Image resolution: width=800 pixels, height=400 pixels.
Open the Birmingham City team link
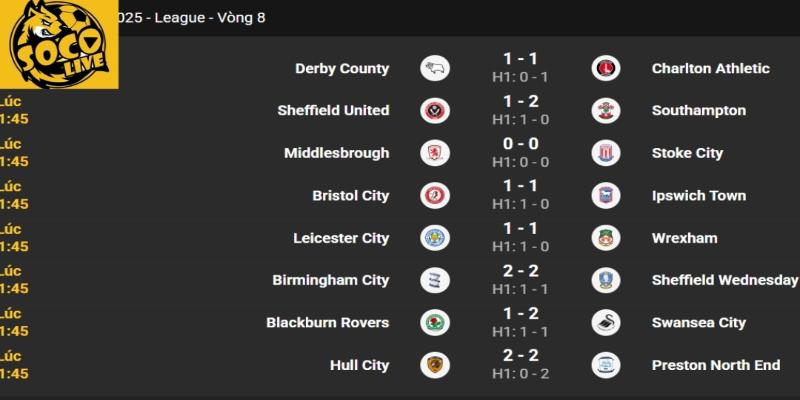click(x=330, y=280)
